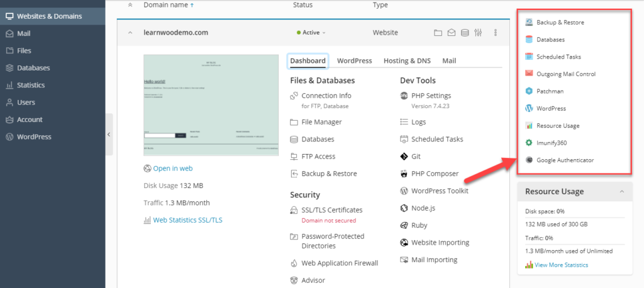Open Mail Importing

click(x=434, y=260)
